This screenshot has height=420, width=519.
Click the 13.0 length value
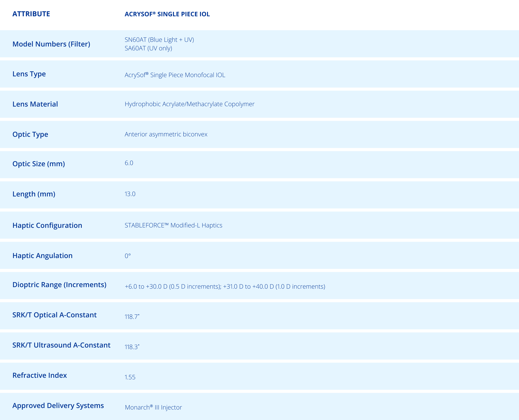pyautogui.click(x=130, y=194)
